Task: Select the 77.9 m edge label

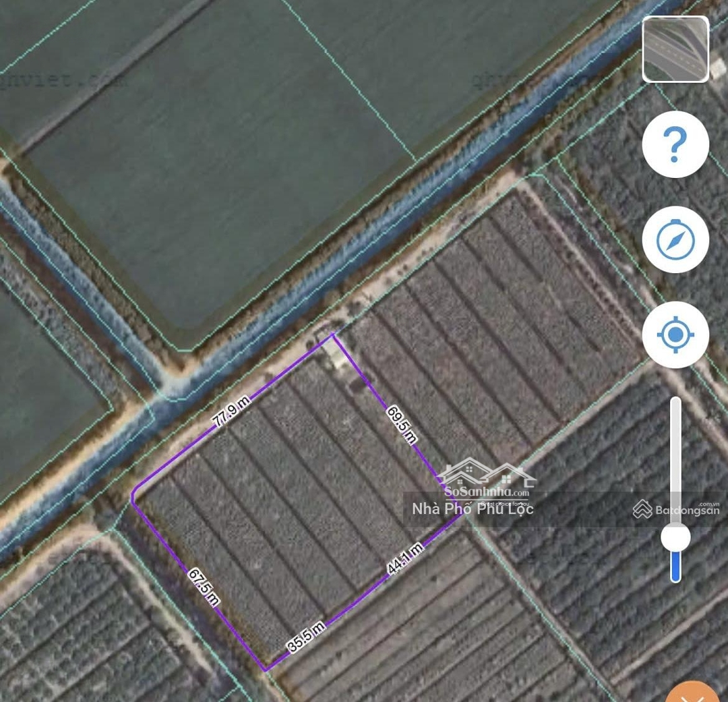Action: point(231,411)
